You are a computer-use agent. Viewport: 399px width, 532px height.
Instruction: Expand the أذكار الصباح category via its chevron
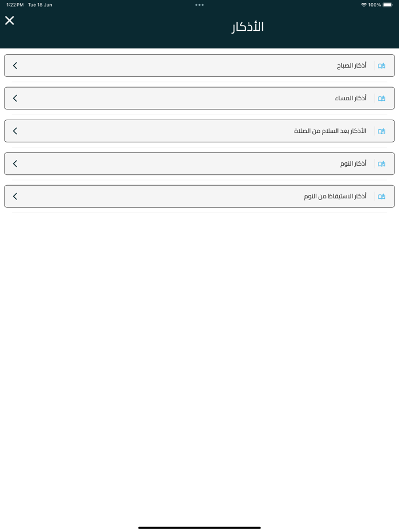(x=15, y=66)
